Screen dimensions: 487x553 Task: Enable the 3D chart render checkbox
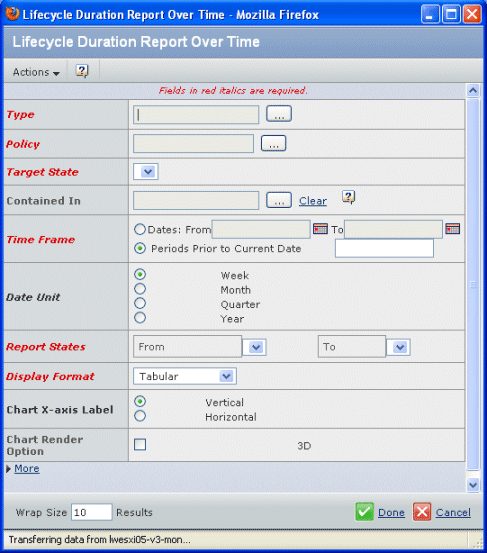coord(140,444)
